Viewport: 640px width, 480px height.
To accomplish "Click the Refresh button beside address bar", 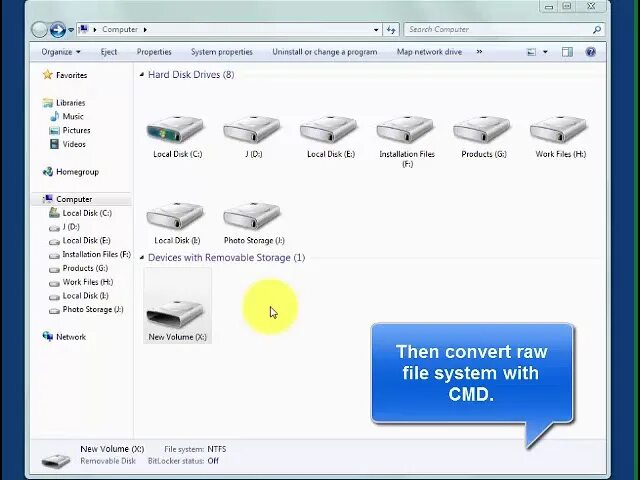I will (391, 30).
